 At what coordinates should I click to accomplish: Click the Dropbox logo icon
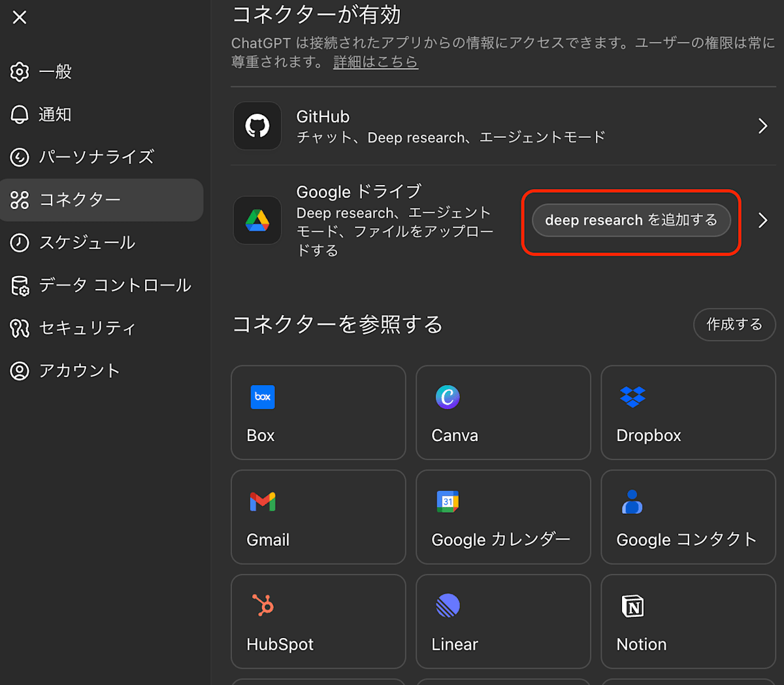click(x=632, y=397)
